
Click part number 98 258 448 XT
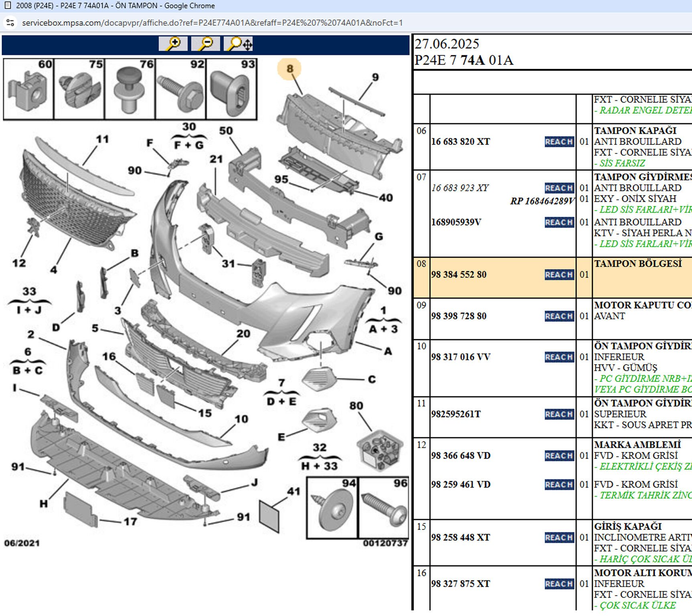tap(461, 537)
